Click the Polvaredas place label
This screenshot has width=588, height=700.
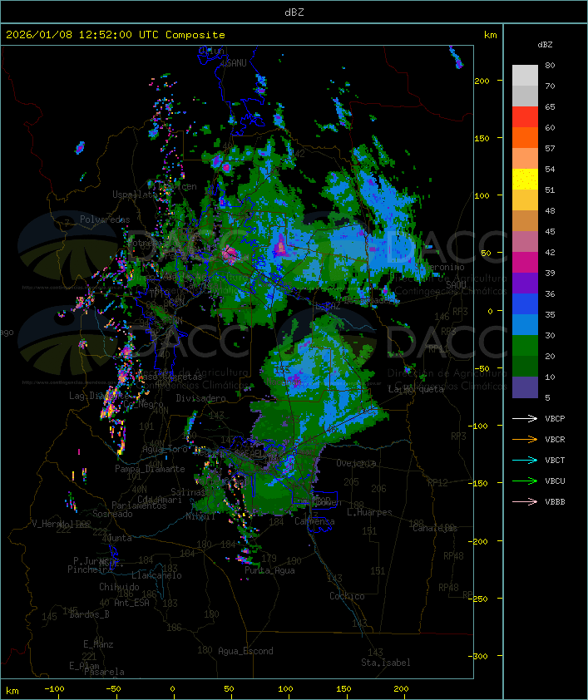(x=105, y=219)
